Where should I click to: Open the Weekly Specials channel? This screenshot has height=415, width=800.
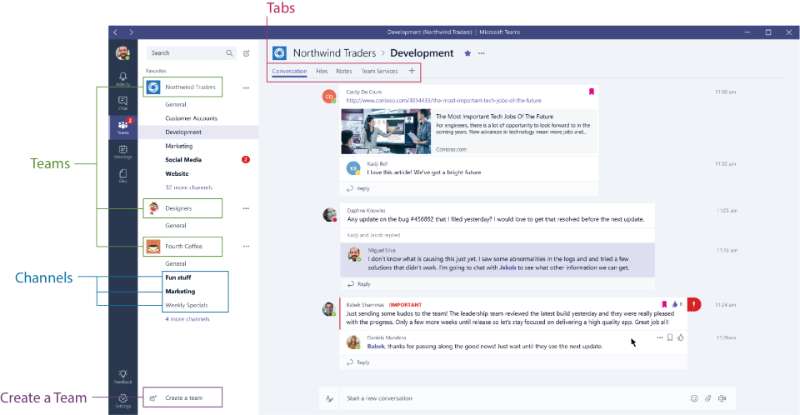[x=186, y=305]
